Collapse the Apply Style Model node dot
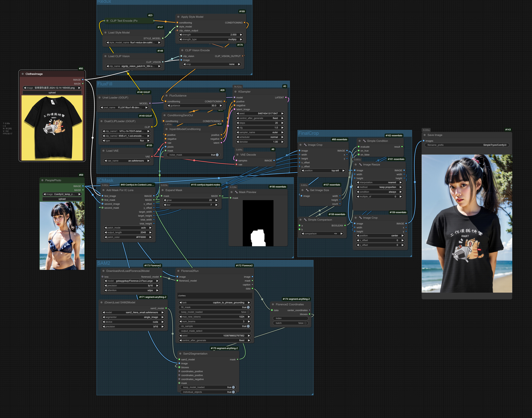Viewport: 532px width, 418px height. click(x=179, y=17)
